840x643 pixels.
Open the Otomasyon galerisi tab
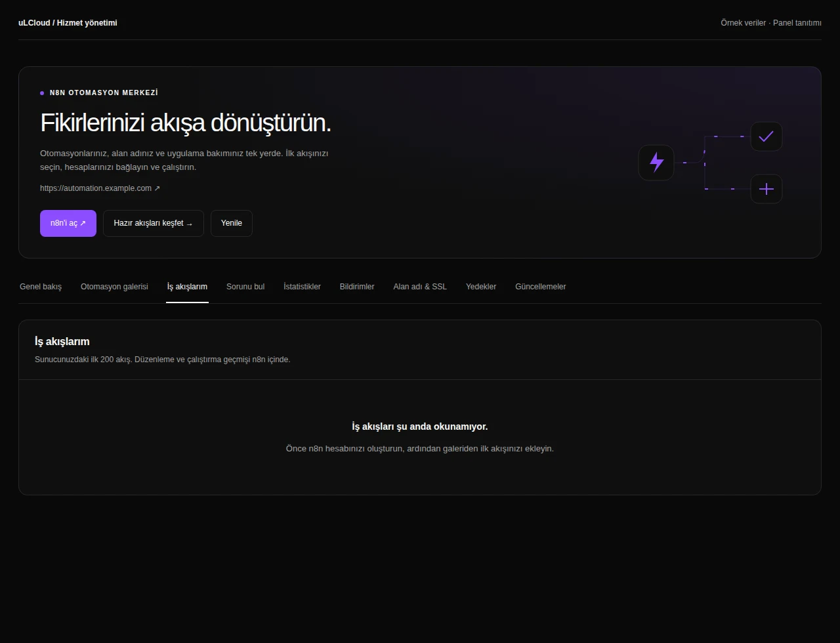(x=114, y=287)
